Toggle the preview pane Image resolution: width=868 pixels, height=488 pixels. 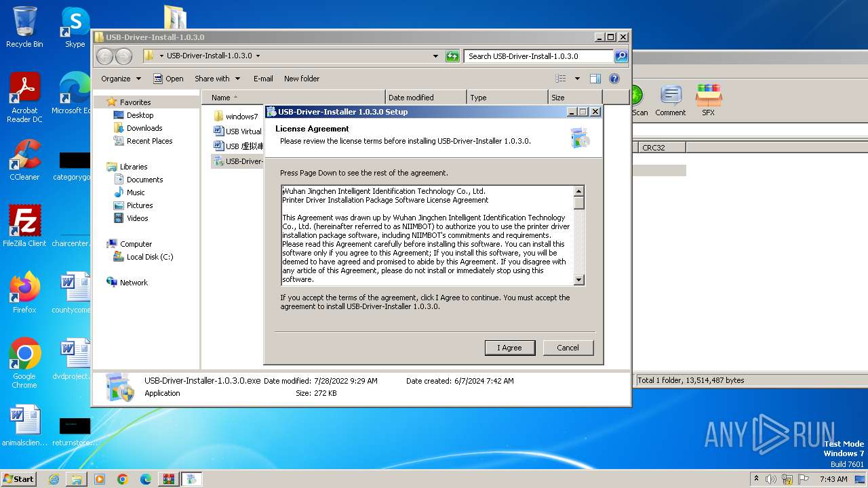[595, 79]
